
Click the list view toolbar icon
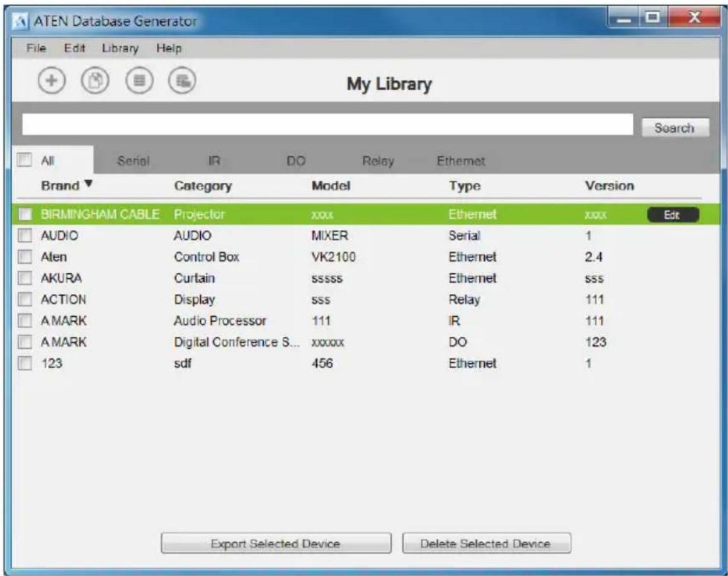click(x=139, y=81)
